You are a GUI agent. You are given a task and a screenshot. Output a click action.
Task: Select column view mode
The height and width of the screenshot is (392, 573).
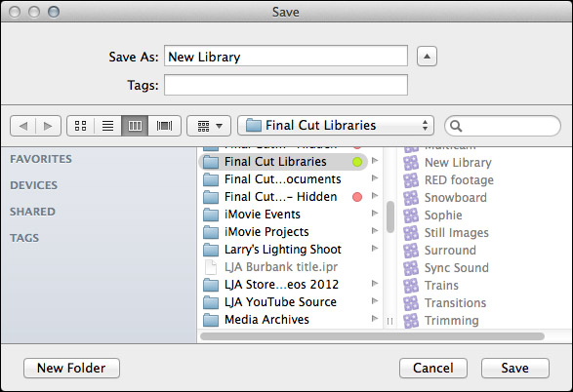pos(135,126)
